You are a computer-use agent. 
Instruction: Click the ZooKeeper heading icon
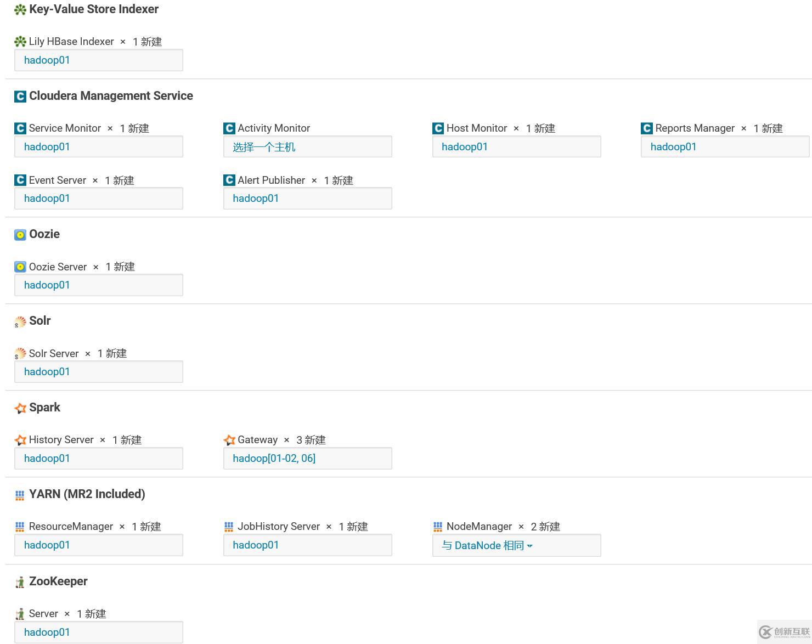click(x=20, y=582)
